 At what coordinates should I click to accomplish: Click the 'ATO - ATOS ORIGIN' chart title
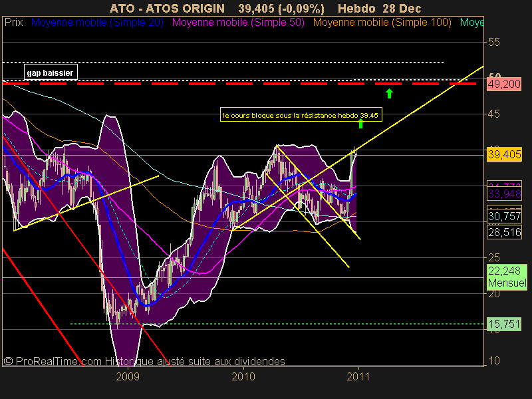tap(168, 8)
